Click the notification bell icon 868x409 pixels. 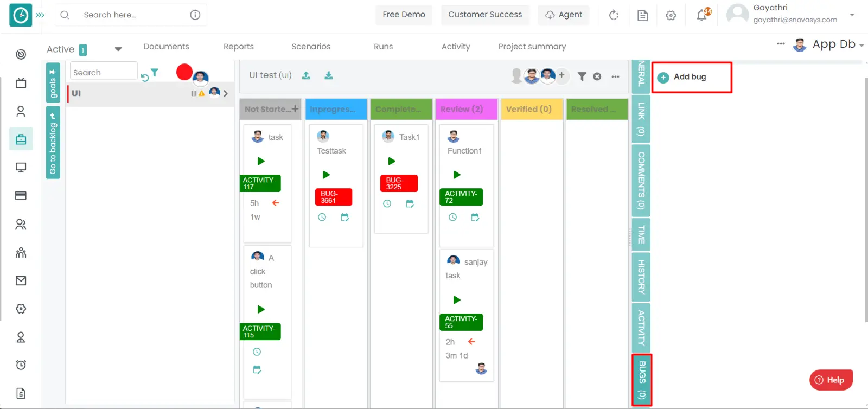702,15
